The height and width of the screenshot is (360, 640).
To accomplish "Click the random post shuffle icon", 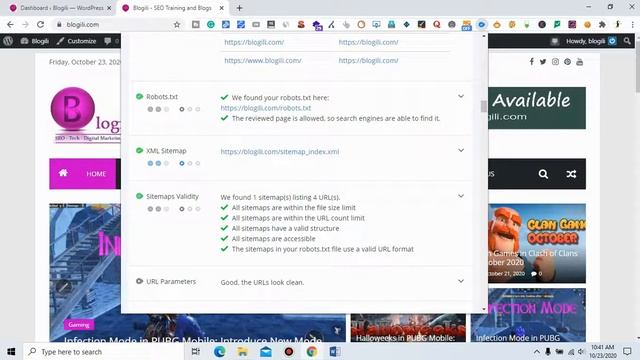I will tap(571, 174).
